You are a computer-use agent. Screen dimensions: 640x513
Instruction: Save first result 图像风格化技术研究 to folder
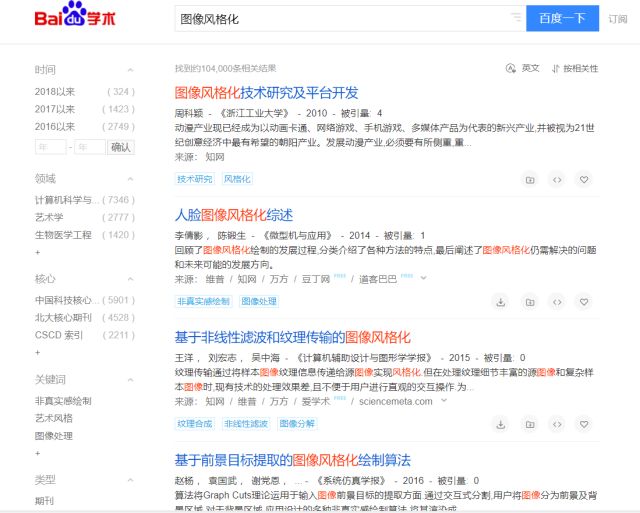pos(530,180)
